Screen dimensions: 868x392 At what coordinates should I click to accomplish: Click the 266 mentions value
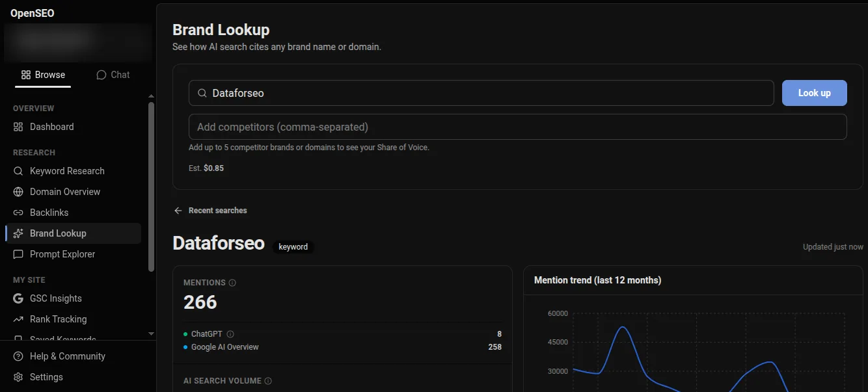tap(200, 302)
